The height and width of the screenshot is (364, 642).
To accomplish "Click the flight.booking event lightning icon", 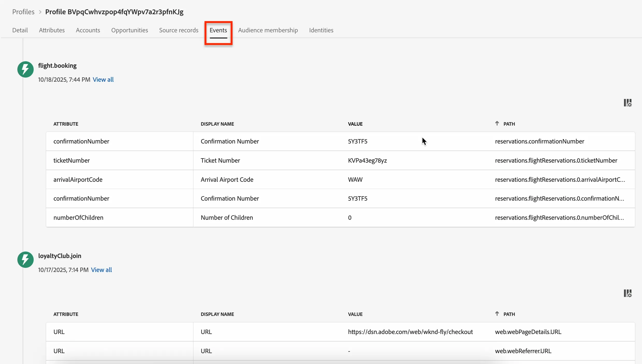I will click(x=25, y=69).
